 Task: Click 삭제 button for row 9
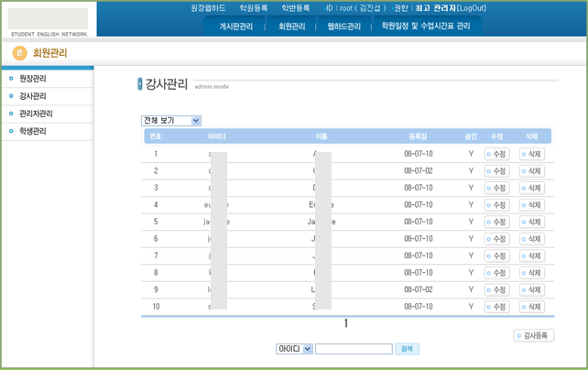point(532,289)
